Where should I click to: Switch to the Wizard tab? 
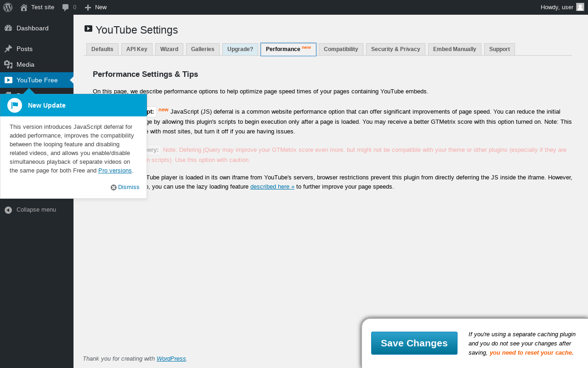point(169,49)
